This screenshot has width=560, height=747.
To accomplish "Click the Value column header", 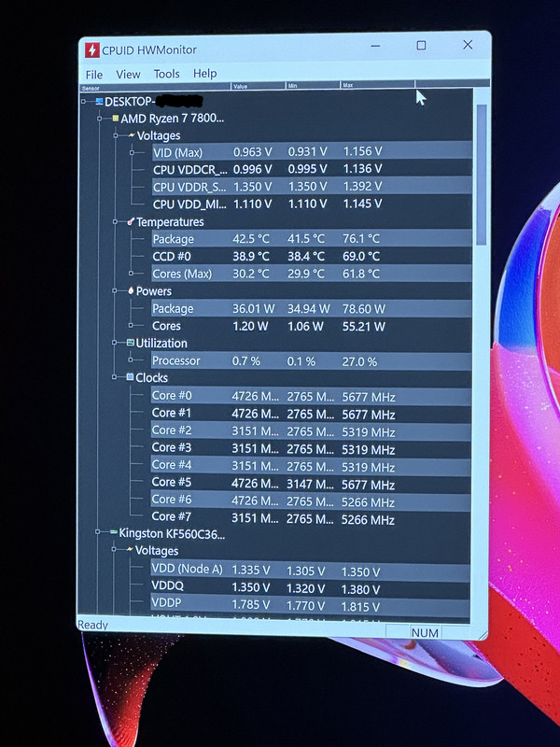I will point(259,86).
